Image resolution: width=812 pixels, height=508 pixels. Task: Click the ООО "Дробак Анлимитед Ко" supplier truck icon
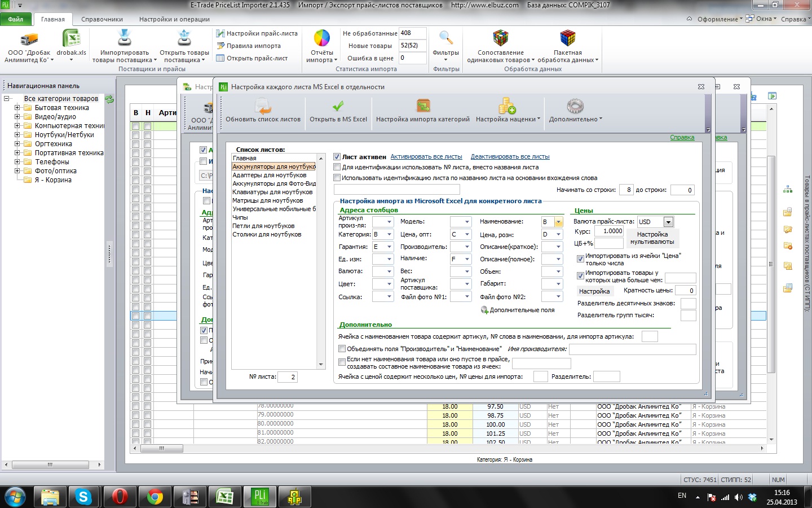click(29, 39)
